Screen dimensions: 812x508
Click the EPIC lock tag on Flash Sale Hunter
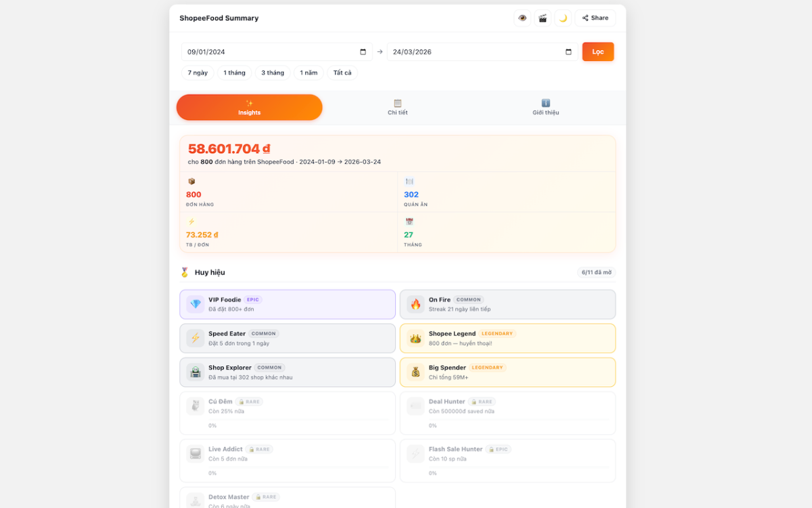(x=499, y=449)
